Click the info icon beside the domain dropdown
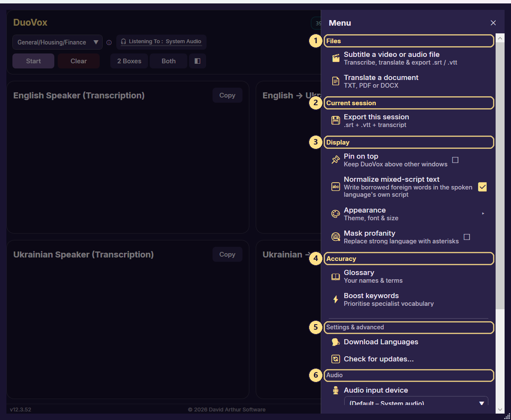Screen dimensions: 511x420 (109, 42)
